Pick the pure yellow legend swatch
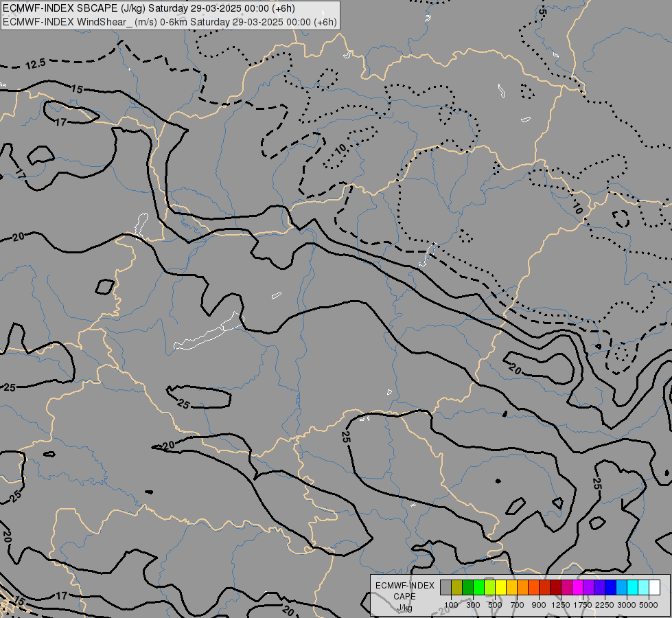 point(500,588)
